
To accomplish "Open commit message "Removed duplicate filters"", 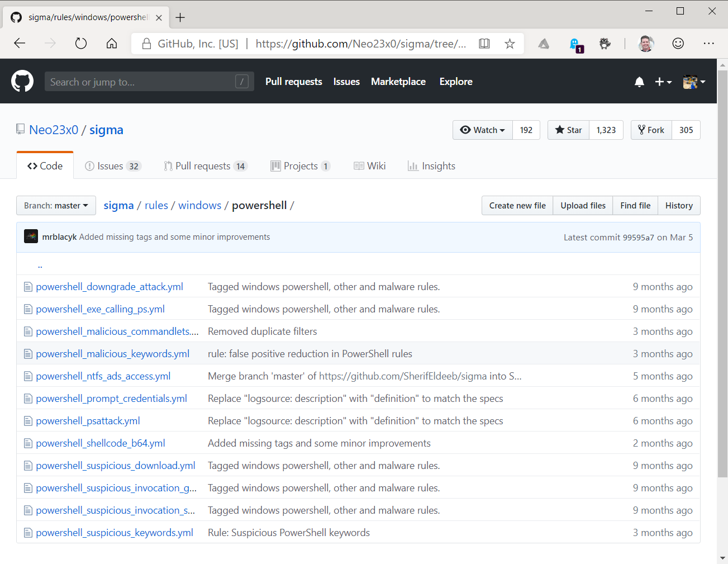I will [x=263, y=331].
